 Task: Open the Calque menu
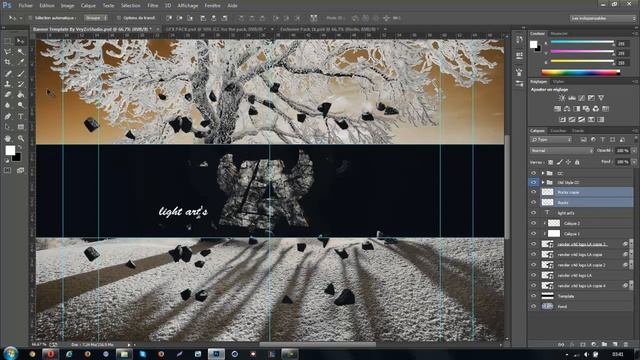88,5
